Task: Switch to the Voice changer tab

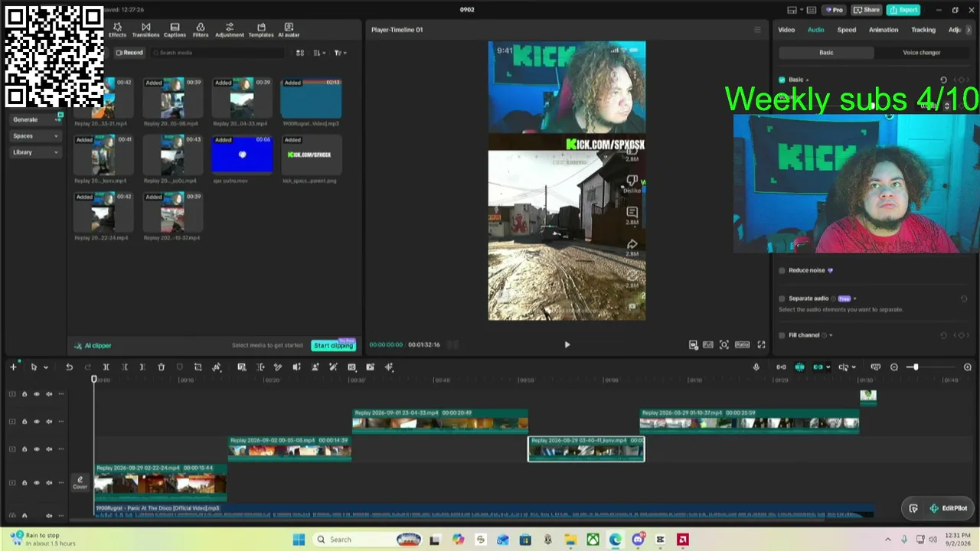Action: 921,53
